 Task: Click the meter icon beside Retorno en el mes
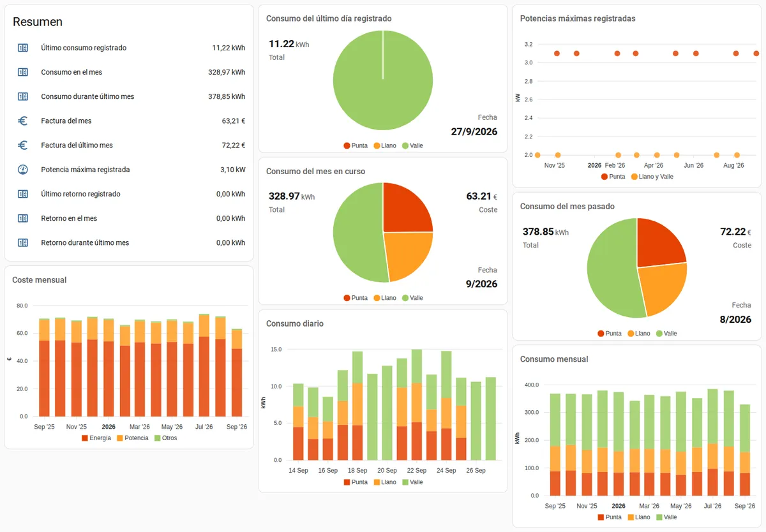[23, 218]
